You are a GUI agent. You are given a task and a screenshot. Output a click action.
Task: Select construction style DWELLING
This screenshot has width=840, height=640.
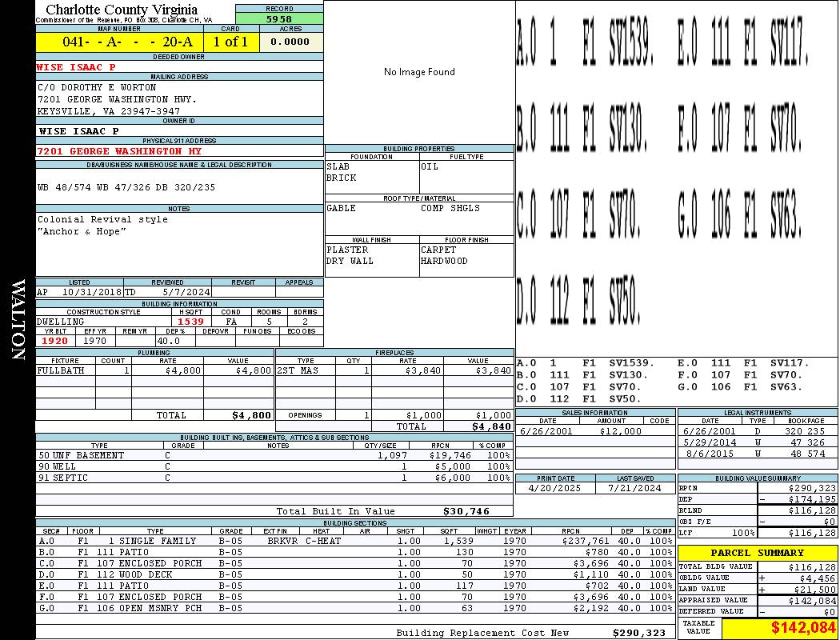(x=61, y=322)
